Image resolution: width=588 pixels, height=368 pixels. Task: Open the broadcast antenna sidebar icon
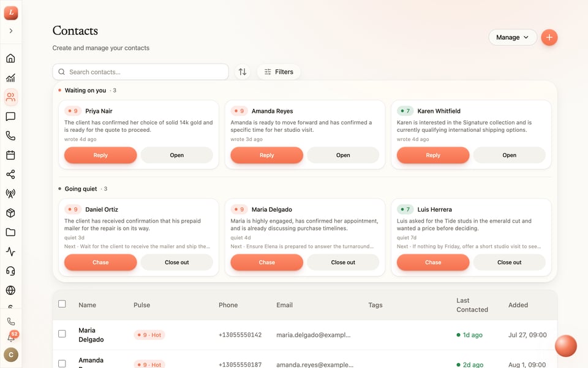pos(10,194)
